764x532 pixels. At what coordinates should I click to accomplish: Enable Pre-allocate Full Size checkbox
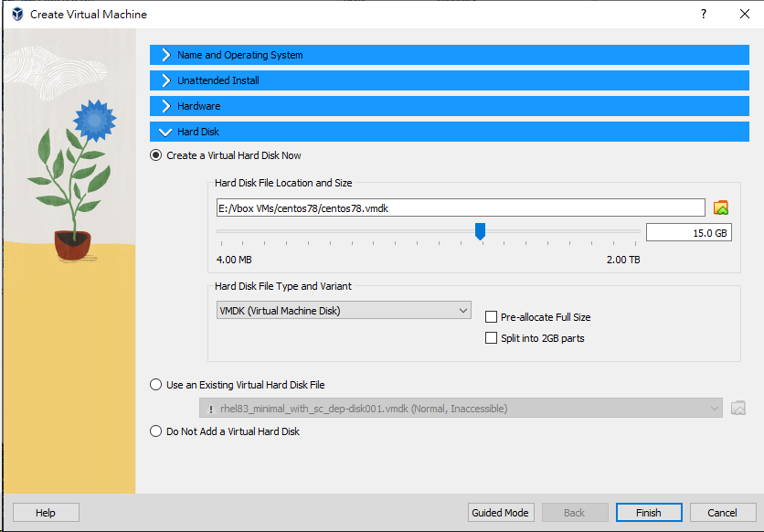(x=492, y=317)
